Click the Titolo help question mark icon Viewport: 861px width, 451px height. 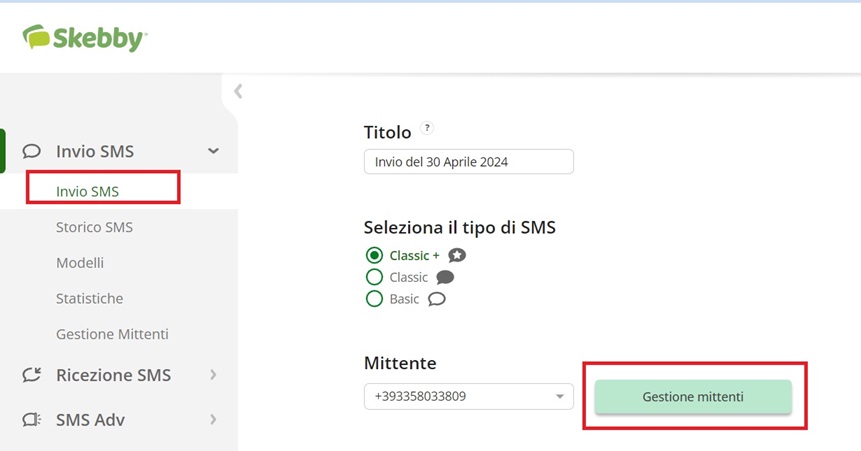pos(427,128)
